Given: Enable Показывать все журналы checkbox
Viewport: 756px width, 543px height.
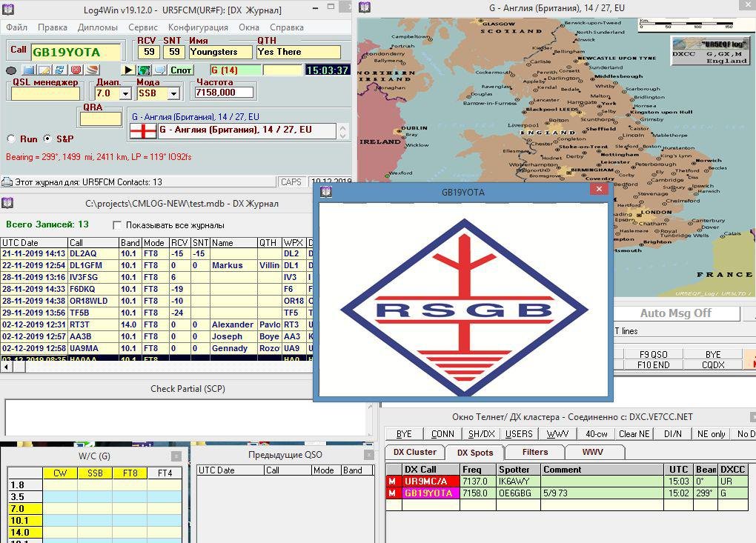Looking at the screenshot, I should (116, 225).
